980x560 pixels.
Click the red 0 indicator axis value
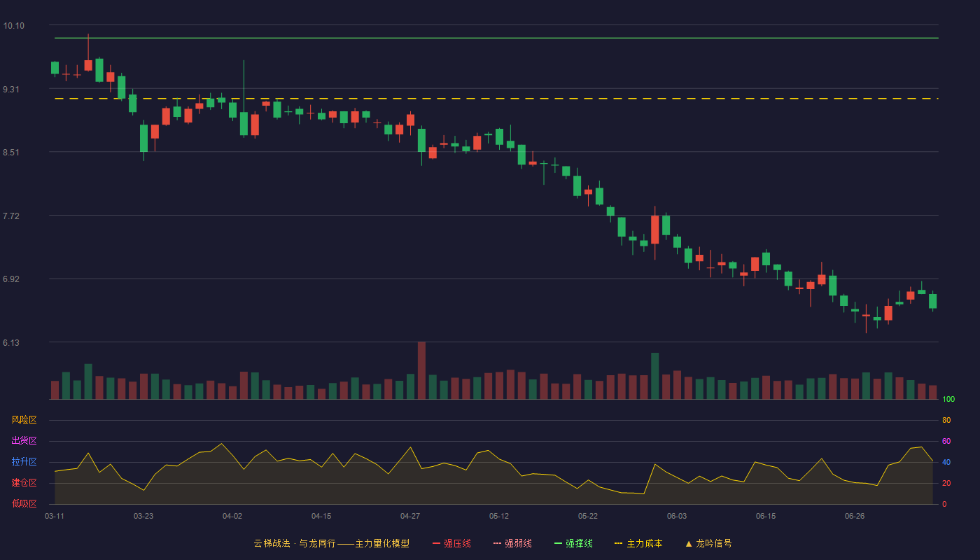[944, 504]
